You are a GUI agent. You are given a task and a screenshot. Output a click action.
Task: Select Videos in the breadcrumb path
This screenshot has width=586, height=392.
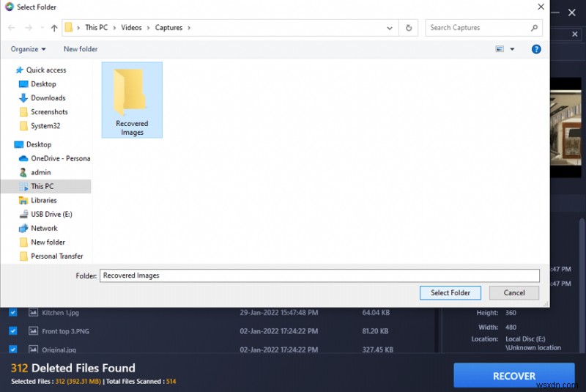131,28
